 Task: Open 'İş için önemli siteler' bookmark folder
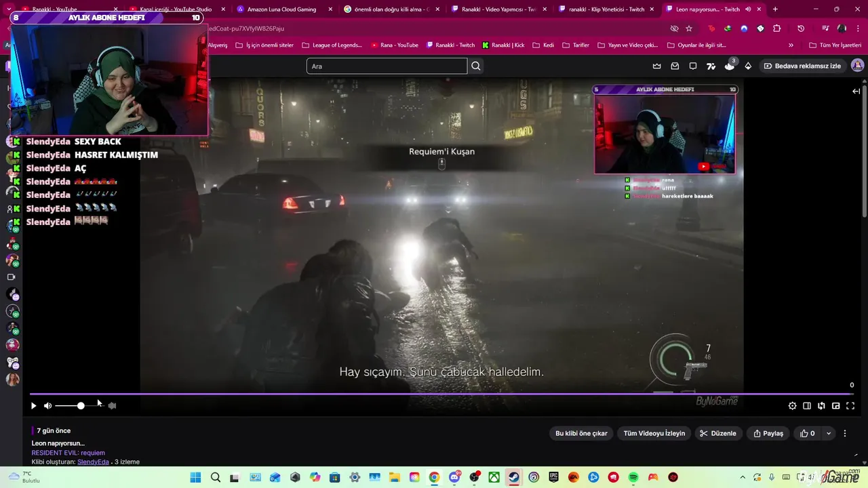(x=264, y=45)
